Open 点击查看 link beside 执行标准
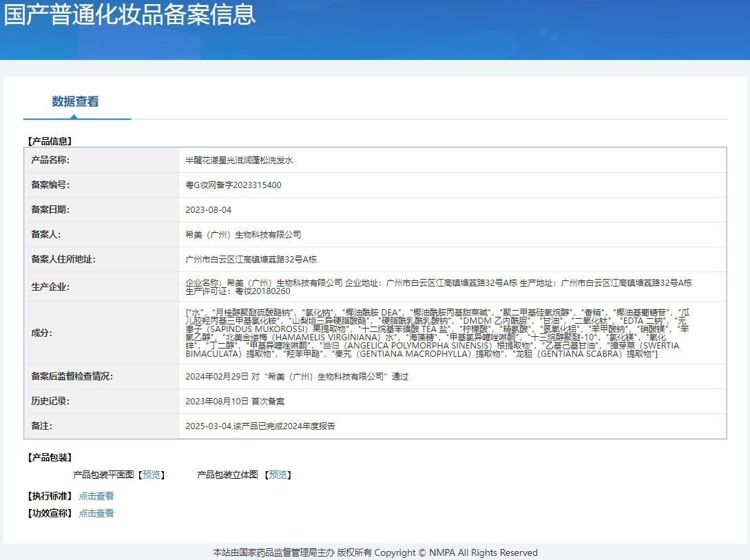 coord(96,496)
